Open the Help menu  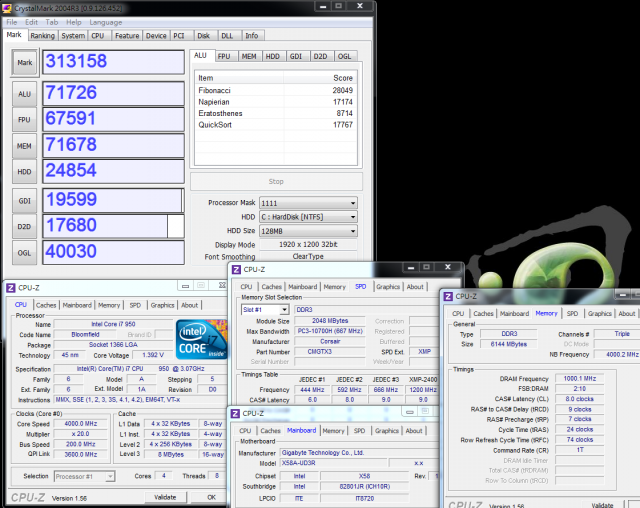(x=74, y=22)
